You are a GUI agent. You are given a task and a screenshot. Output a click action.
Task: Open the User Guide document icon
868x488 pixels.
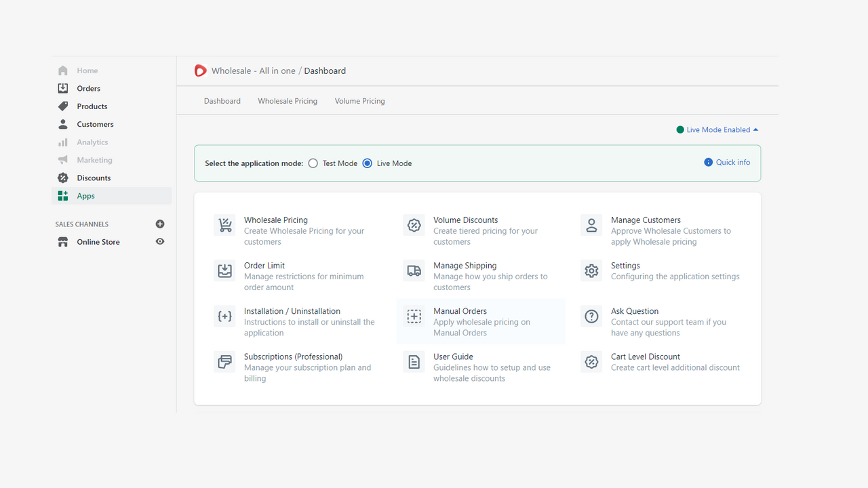pos(414,361)
